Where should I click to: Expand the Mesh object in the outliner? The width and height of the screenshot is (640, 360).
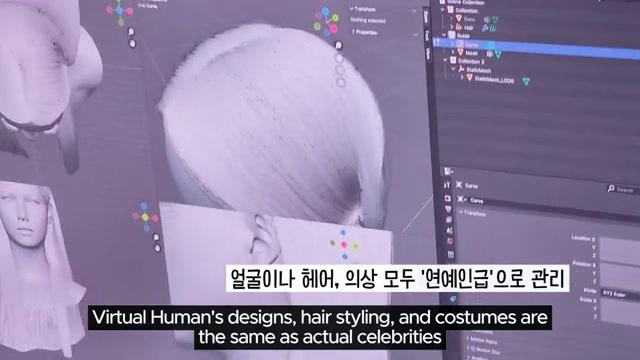coord(453,52)
